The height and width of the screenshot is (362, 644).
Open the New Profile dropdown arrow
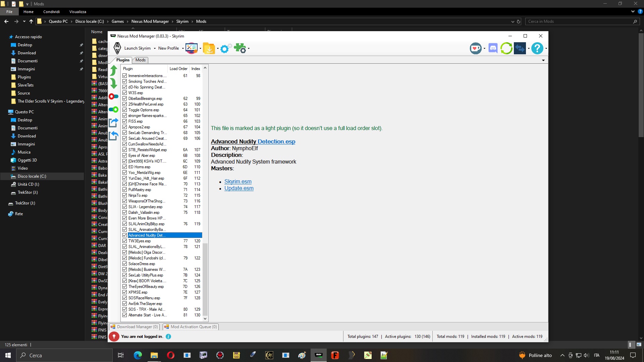point(183,49)
